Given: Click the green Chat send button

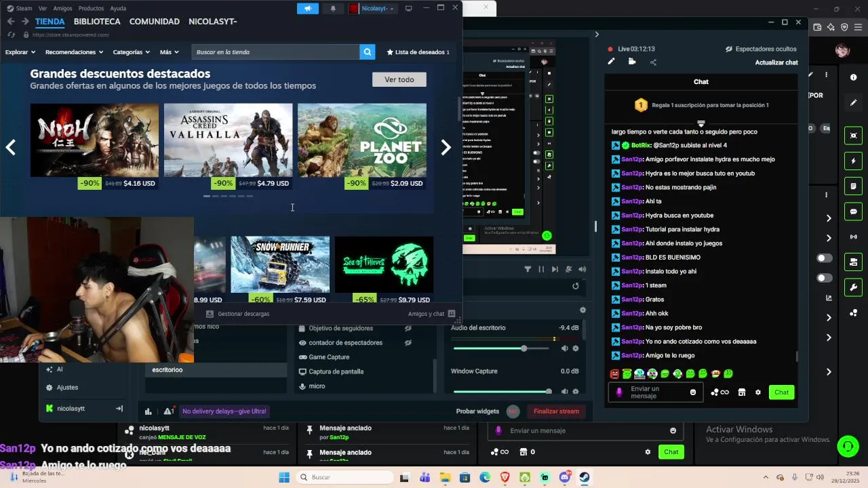Looking at the screenshot, I should click(781, 392).
